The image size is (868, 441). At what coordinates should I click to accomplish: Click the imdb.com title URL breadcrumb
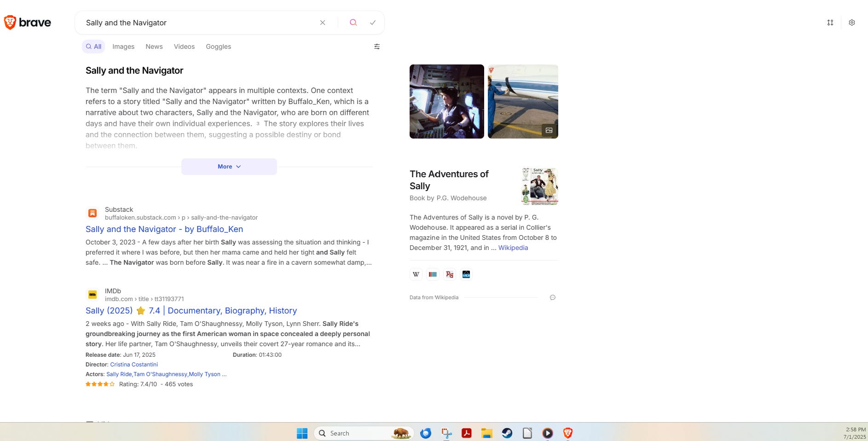pyautogui.click(x=145, y=299)
